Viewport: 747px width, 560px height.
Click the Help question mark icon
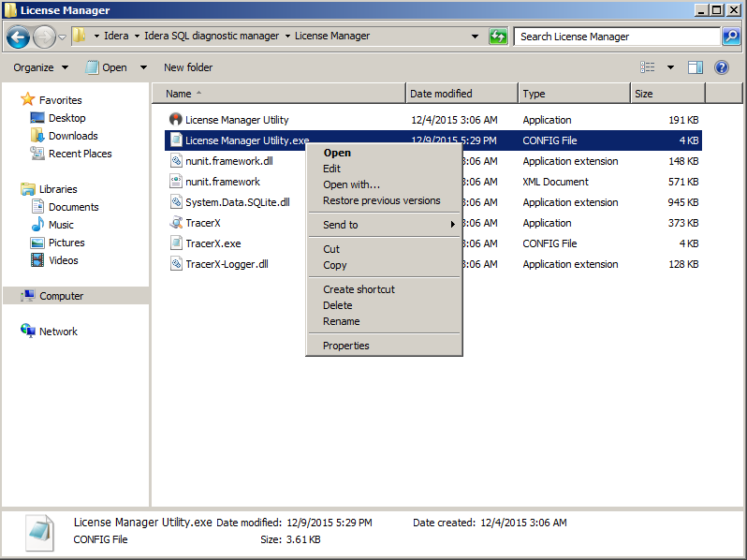pos(721,67)
